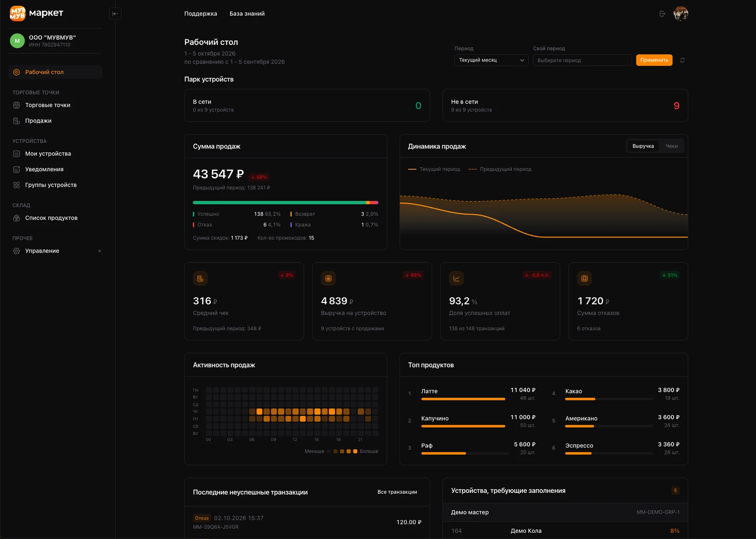The height and width of the screenshot is (539, 756).
Task: Click the Торговые точки sidebar icon
Action: click(17, 105)
